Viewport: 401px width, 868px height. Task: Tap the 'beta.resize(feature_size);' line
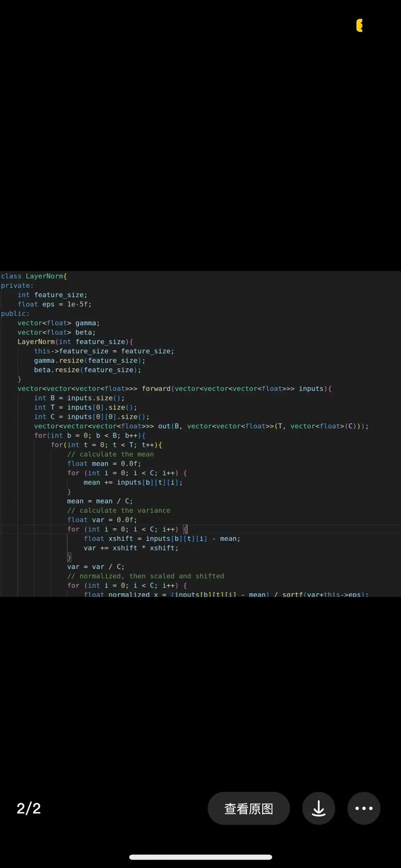[88, 370]
